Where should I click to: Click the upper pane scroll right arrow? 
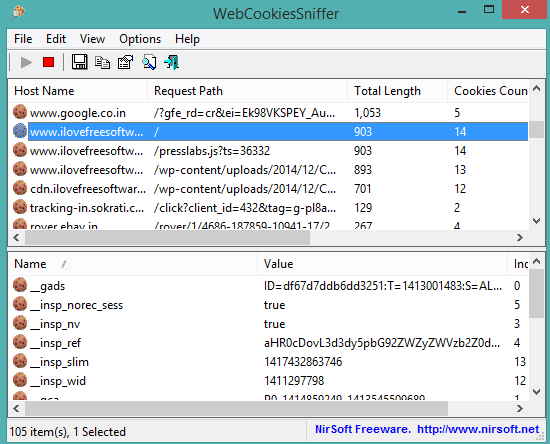(x=520, y=237)
